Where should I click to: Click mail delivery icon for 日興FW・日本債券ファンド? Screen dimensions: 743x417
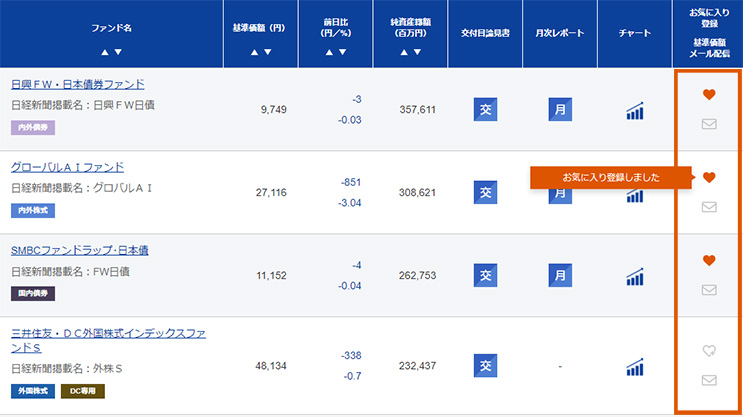(709, 125)
